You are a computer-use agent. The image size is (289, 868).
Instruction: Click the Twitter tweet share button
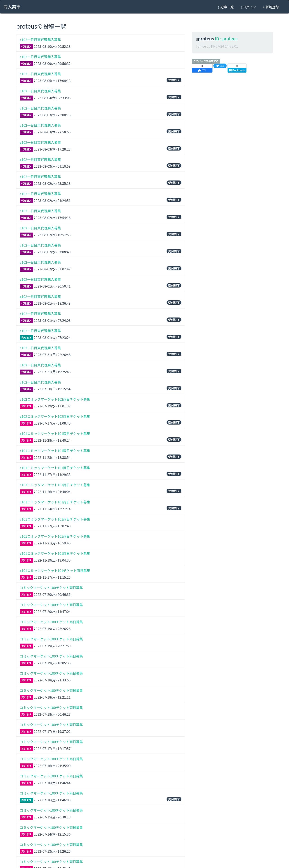(x=220, y=66)
